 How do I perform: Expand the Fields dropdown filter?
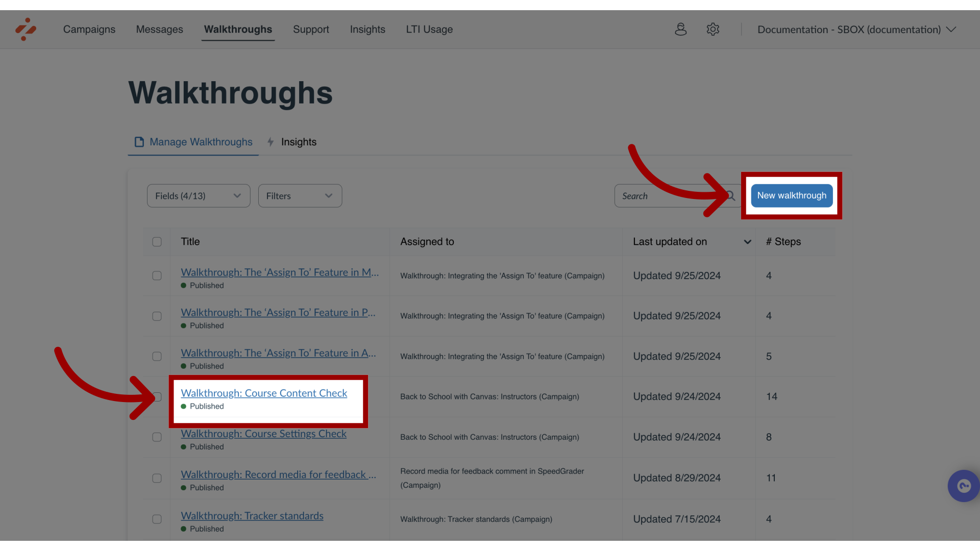(198, 196)
